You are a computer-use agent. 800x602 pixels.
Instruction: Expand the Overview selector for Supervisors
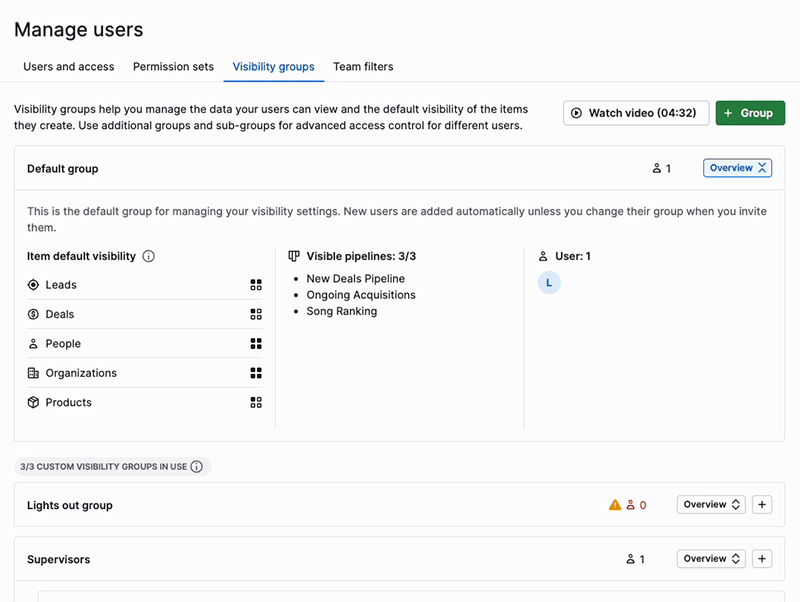[x=711, y=559]
